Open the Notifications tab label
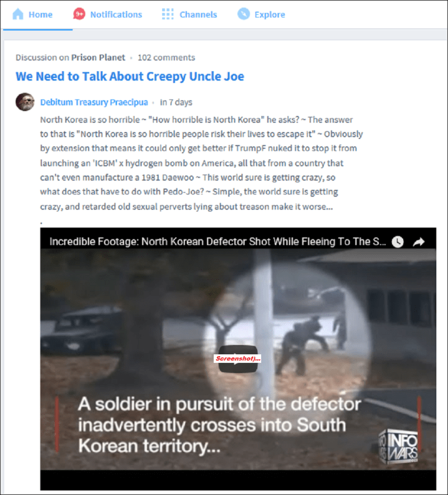The image size is (448, 495). pos(116,15)
